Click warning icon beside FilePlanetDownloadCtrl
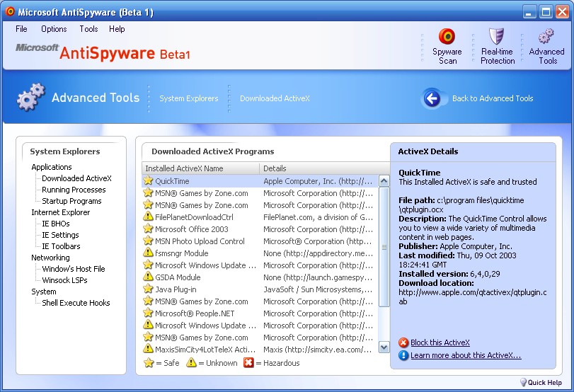 point(148,217)
